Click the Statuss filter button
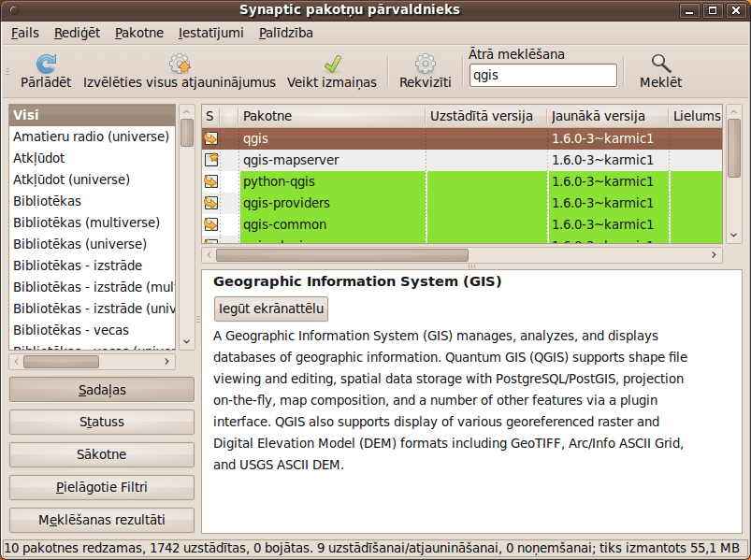The image size is (751, 560). coord(102,422)
